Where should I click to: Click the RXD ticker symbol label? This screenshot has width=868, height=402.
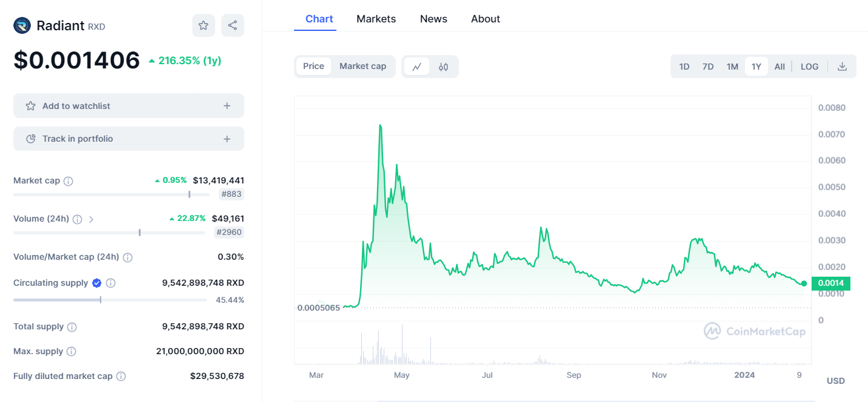(96, 27)
